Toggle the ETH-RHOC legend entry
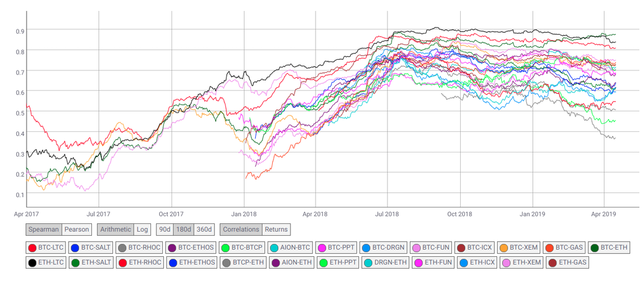 pyautogui.click(x=139, y=262)
